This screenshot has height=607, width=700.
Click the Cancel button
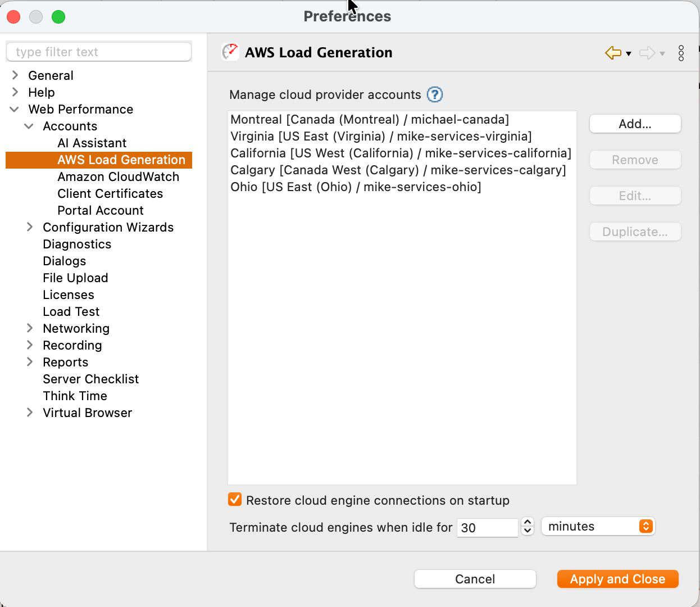click(x=475, y=579)
